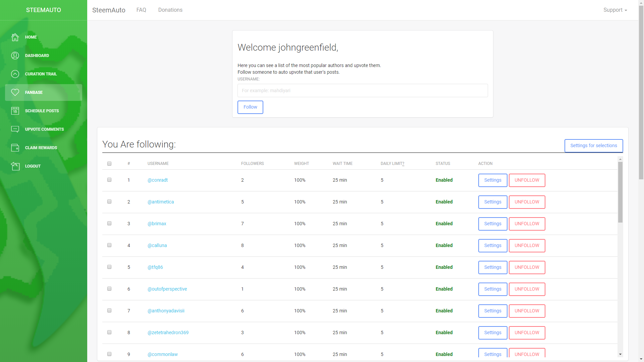Open Settings for @zetetrahedron369
Screen dimensions: 644x362
coord(493,333)
